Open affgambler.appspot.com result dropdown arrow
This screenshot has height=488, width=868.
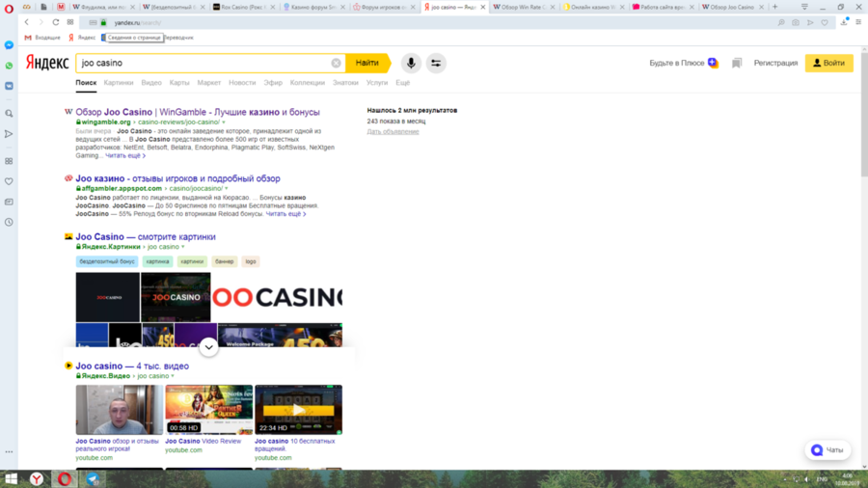(x=227, y=189)
